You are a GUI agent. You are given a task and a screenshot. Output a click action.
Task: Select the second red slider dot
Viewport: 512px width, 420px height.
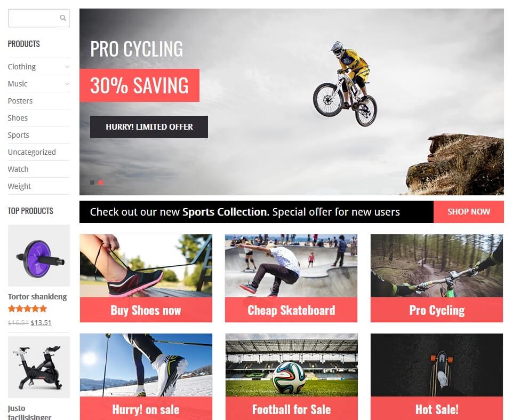pyautogui.click(x=101, y=183)
